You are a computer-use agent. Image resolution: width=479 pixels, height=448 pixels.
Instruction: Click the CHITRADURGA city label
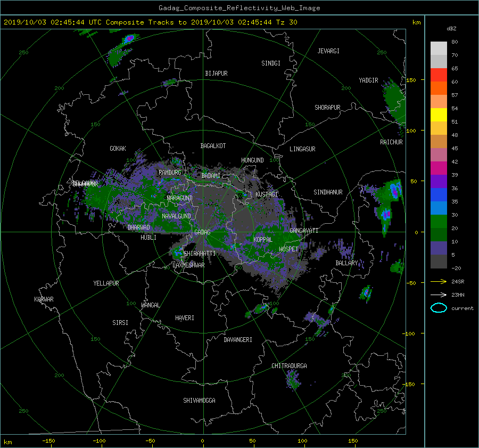pyautogui.click(x=289, y=366)
